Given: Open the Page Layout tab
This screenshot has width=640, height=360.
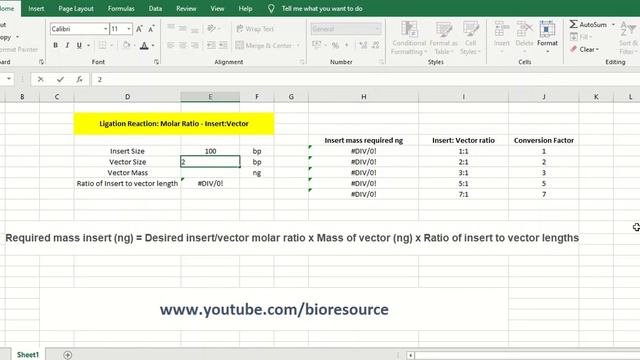Looking at the screenshot, I should (x=76, y=9).
